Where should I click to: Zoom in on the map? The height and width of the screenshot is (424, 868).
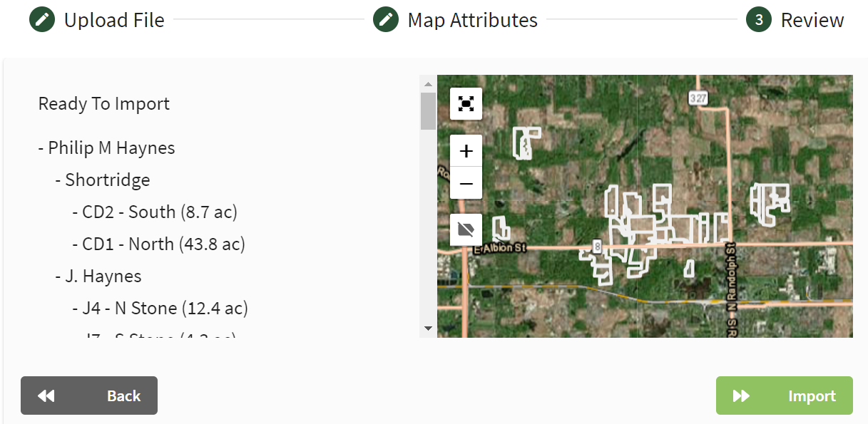pyautogui.click(x=466, y=151)
